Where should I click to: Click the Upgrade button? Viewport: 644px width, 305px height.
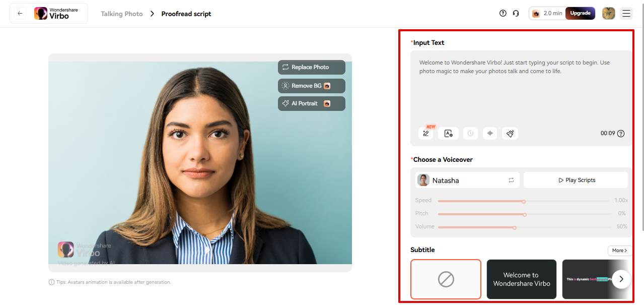(580, 13)
